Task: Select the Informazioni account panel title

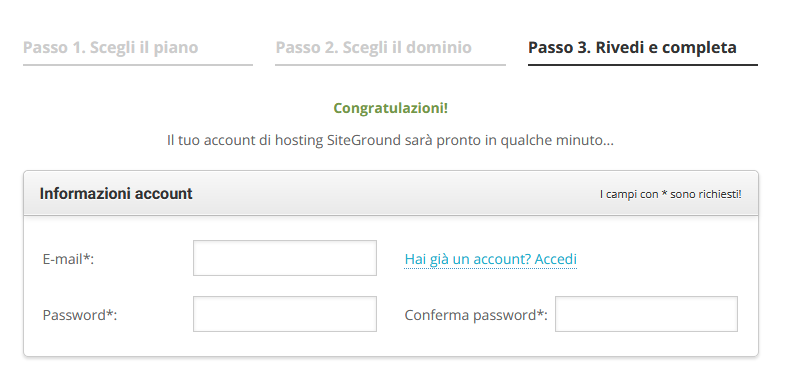Action: click(x=116, y=194)
